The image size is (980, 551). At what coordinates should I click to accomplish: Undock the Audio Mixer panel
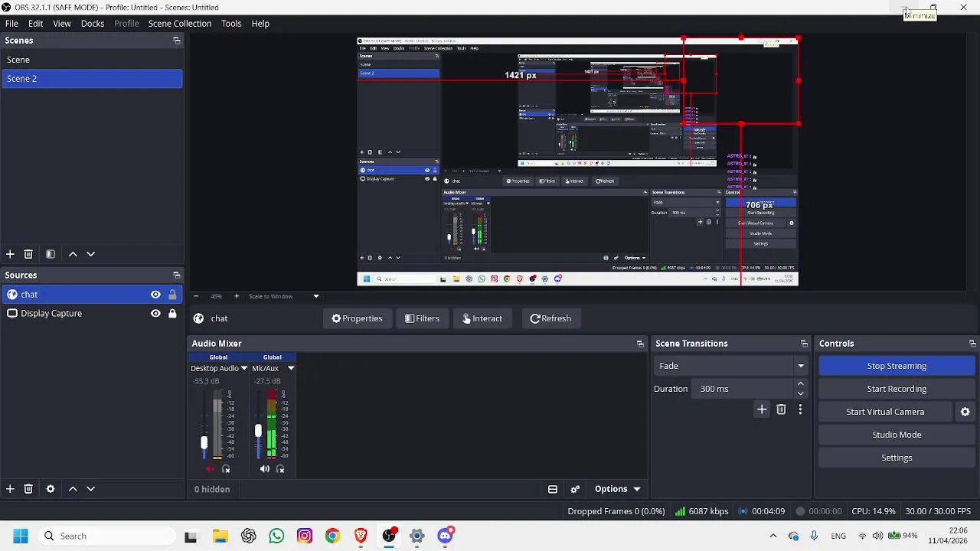point(640,344)
